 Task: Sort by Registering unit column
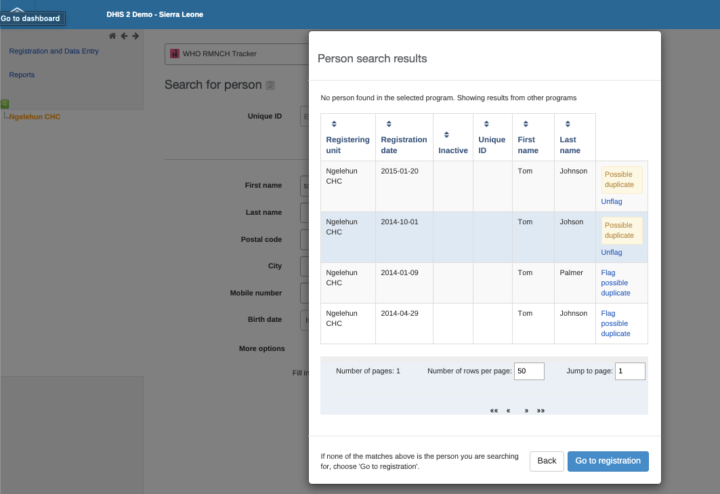coord(334,124)
